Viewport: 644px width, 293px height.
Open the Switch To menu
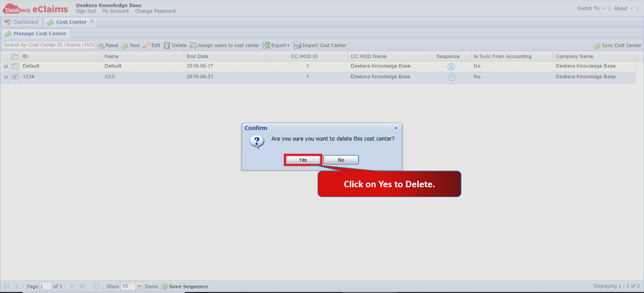pyautogui.click(x=590, y=8)
